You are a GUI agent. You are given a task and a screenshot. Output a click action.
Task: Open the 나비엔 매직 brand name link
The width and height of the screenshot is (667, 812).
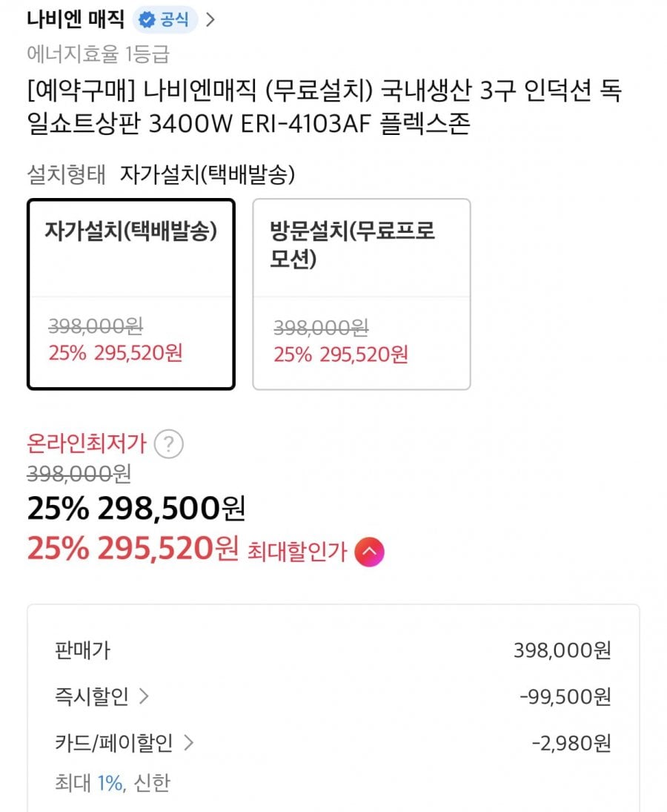[x=75, y=19]
